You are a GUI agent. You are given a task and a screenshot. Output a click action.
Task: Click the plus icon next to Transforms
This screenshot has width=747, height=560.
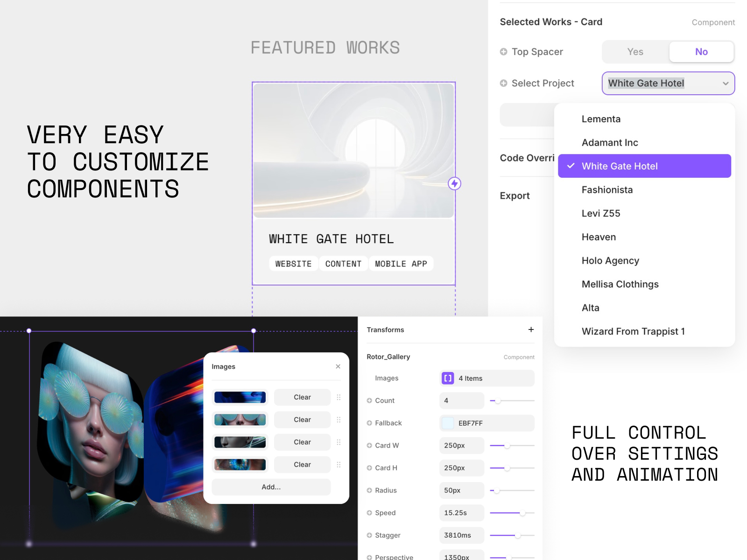click(531, 329)
